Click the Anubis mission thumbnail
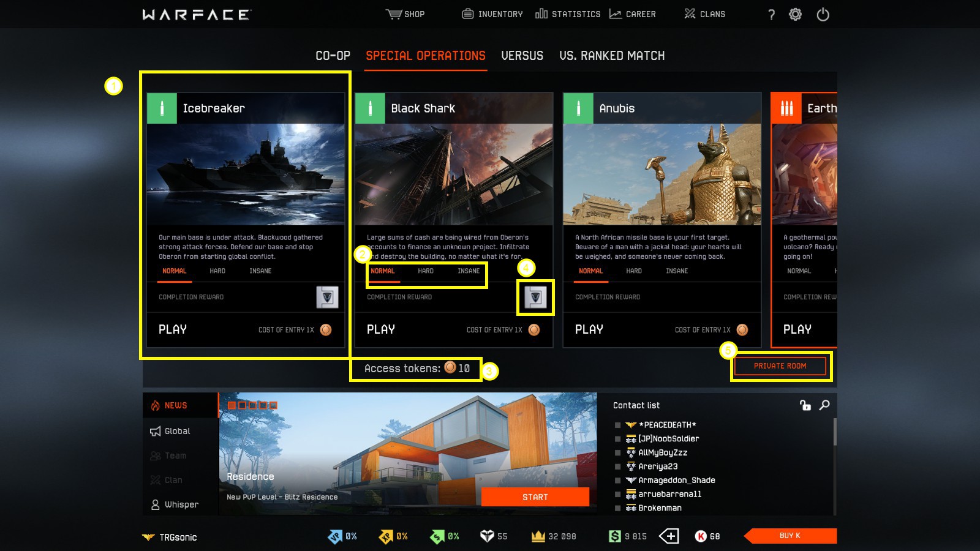Image resolution: width=980 pixels, height=551 pixels. [661, 174]
